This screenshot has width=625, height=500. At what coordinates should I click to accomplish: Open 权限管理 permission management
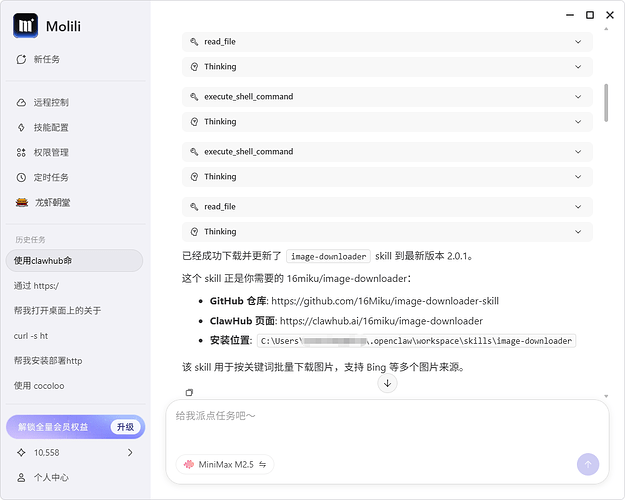[50, 153]
